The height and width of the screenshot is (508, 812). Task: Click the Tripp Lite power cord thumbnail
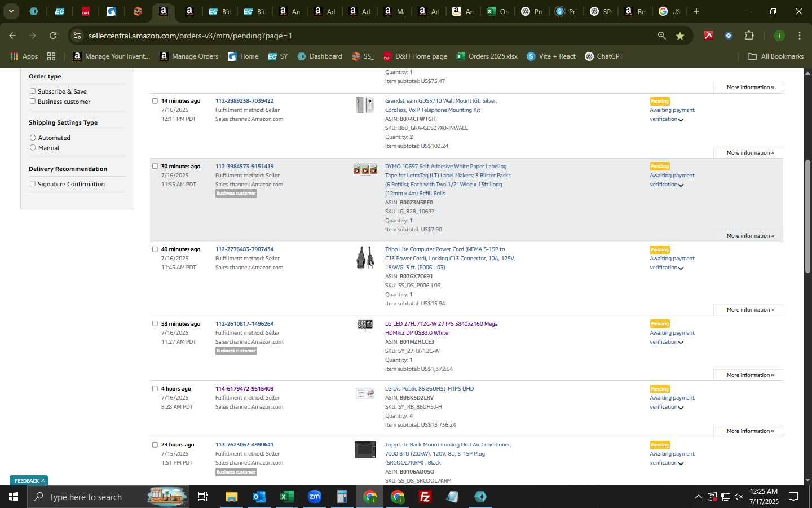pos(365,257)
